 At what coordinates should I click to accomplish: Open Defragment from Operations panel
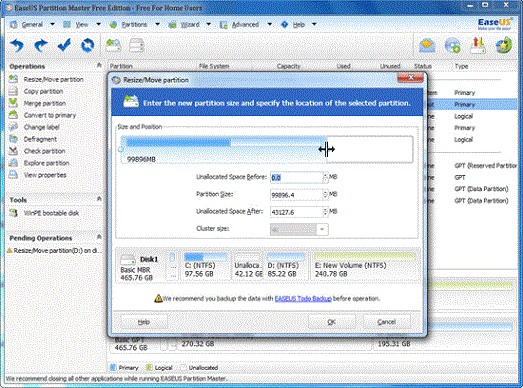click(x=40, y=139)
